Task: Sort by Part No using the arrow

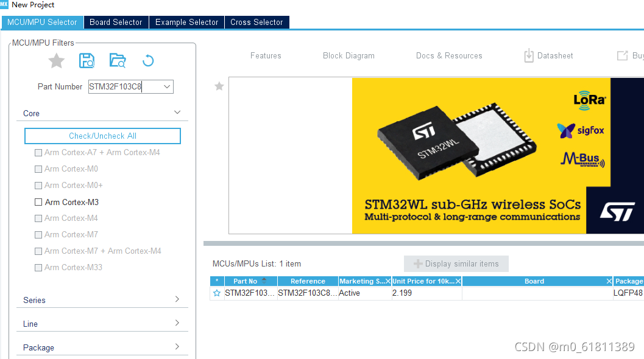Action: [x=264, y=281]
